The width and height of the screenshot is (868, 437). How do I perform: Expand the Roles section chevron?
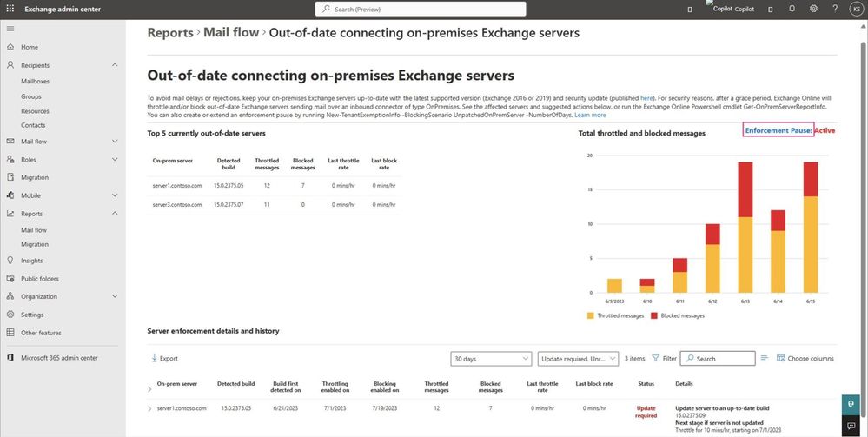coord(115,160)
